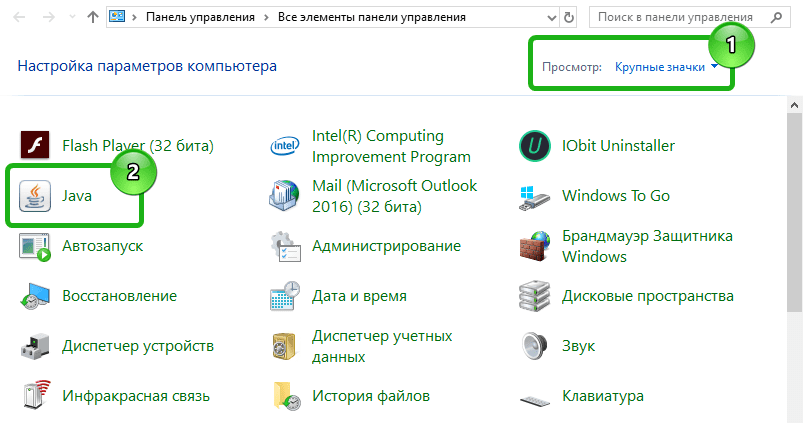Open the IObit Uninstaller icon
This screenshot has height=423, width=803.
pos(536,146)
